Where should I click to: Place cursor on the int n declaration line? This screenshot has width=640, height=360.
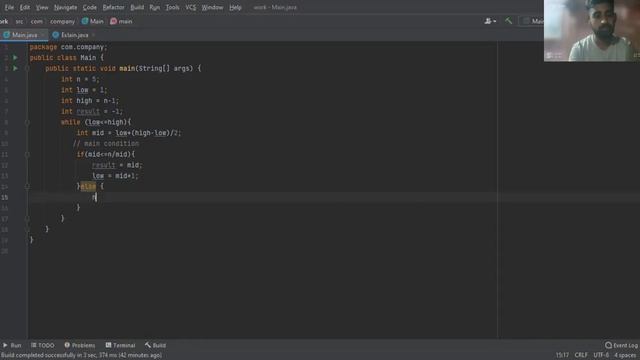pyautogui.click(x=80, y=79)
